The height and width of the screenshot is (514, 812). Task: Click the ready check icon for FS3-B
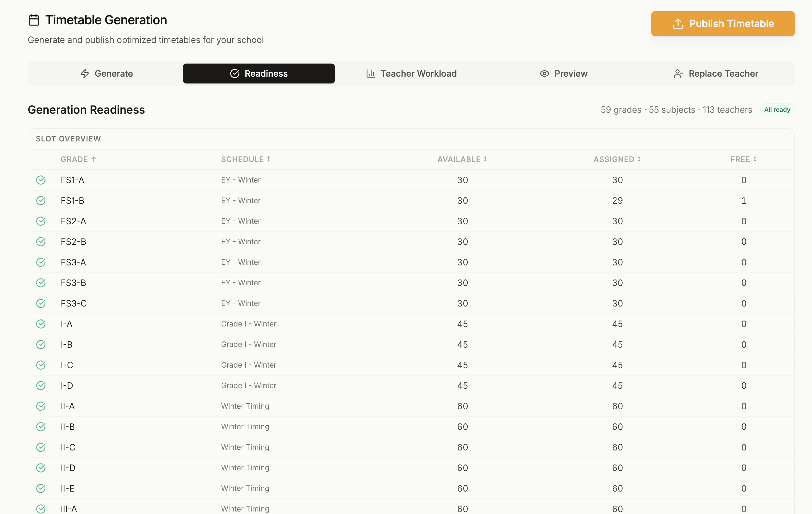click(x=41, y=283)
